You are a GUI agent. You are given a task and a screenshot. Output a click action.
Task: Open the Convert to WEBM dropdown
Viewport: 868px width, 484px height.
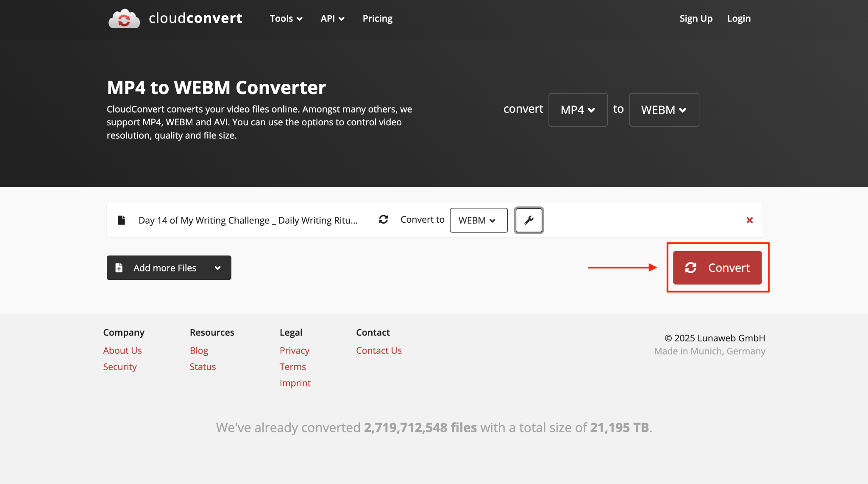click(478, 220)
